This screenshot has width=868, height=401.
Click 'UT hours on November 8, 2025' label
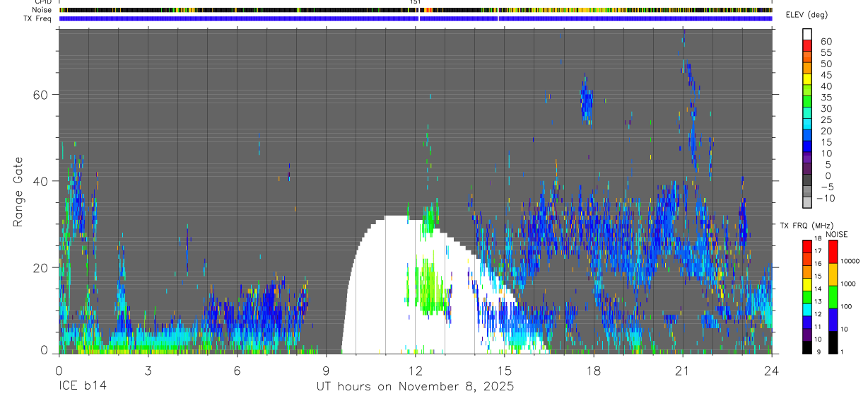point(415,387)
